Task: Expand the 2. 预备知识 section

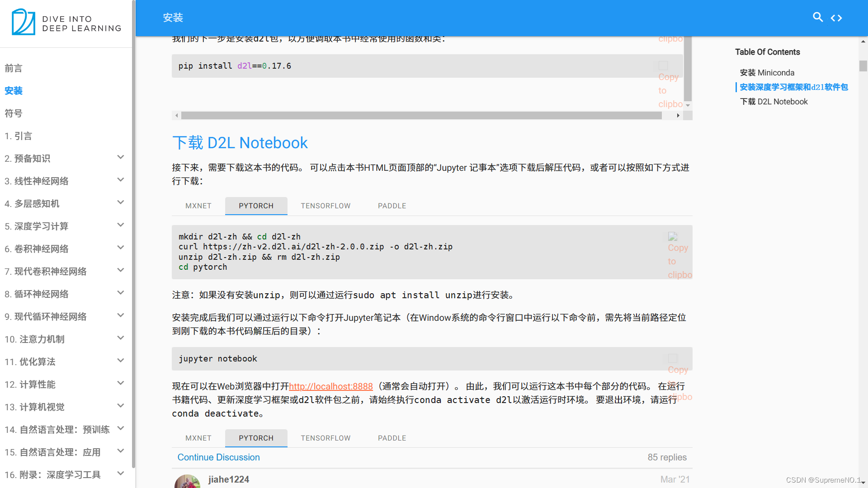Action: 118,158
